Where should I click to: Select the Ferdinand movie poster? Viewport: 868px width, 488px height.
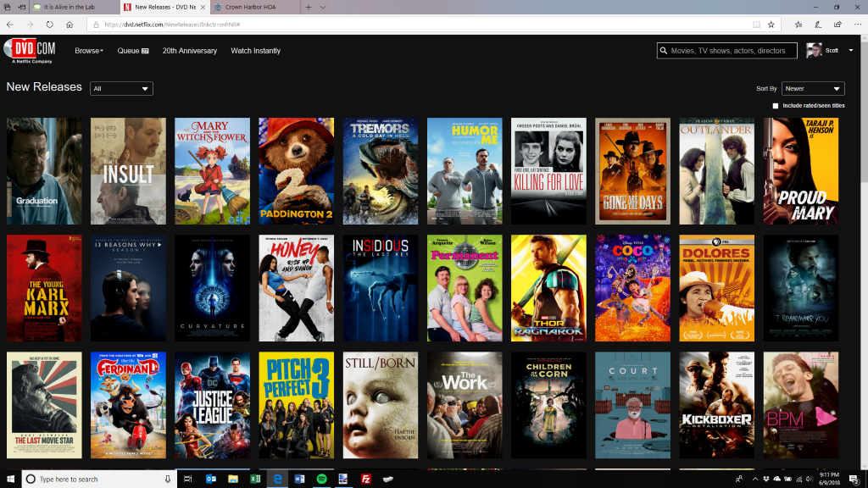point(128,405)
